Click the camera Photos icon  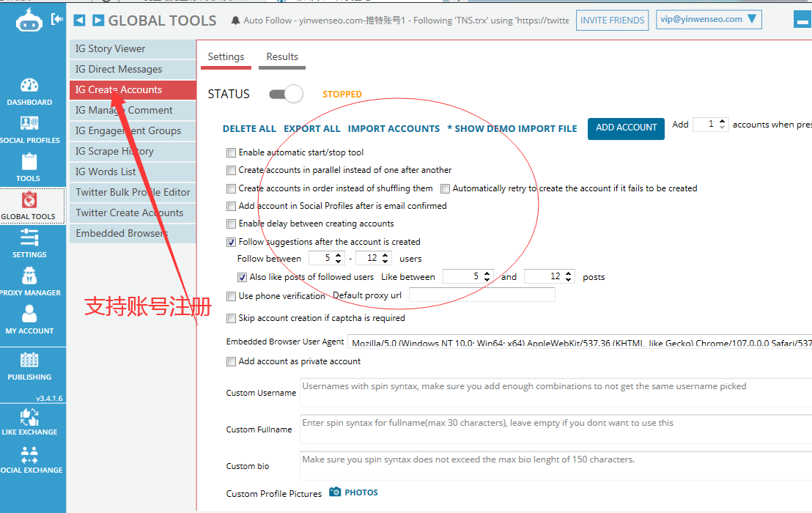[336, 492]
